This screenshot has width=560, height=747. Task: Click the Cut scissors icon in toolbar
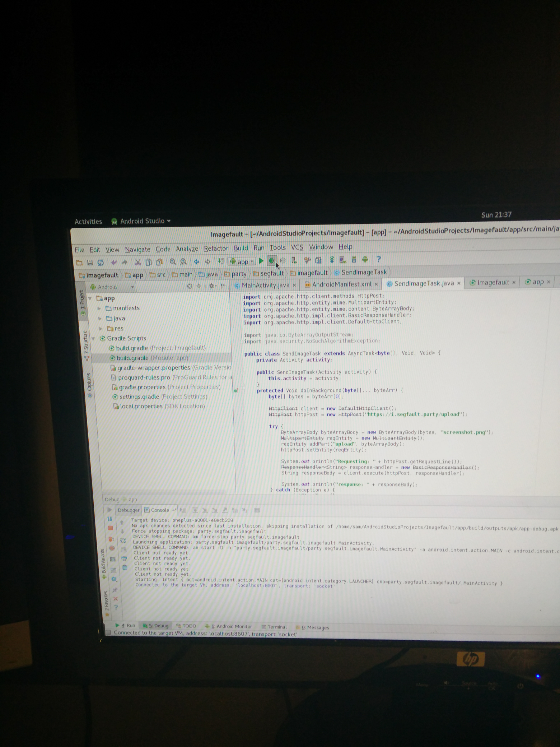click(x=138, y=262)
